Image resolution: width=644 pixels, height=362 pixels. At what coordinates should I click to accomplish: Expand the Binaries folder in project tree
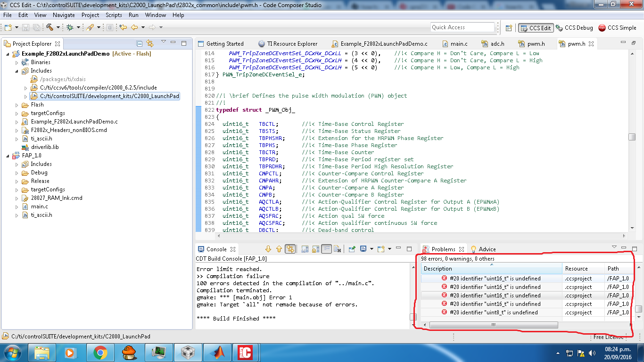coord(17,62)
